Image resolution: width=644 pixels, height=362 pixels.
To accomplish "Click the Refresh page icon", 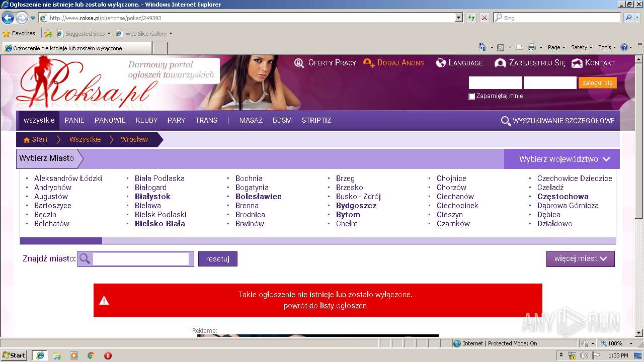I will (471, 18).
